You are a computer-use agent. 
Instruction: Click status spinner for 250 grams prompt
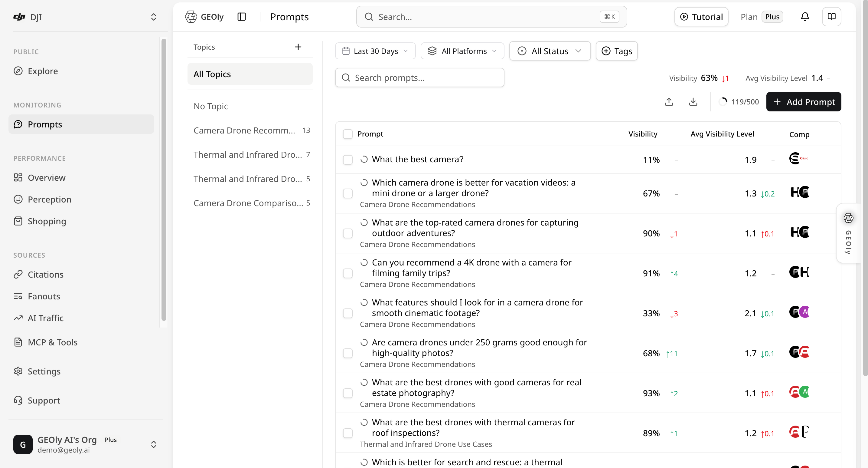tap(364, 342)
